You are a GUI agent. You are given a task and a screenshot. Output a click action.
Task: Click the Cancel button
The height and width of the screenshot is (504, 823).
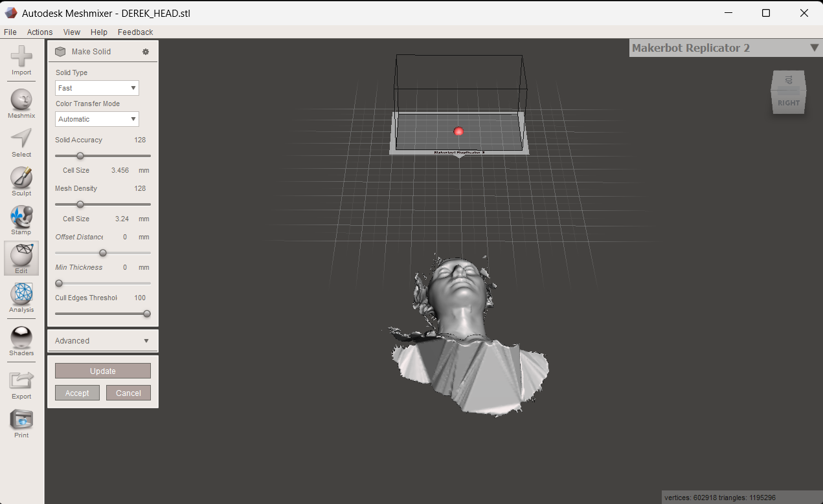tap(128, 393)
